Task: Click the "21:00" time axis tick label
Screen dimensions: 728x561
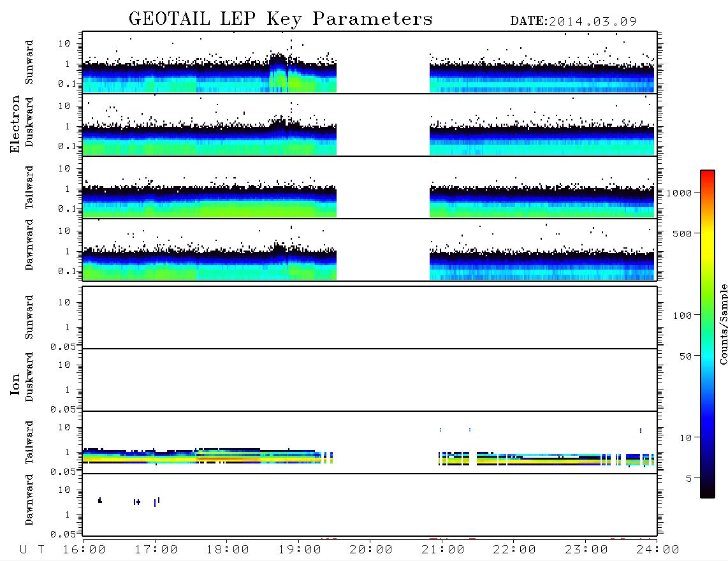Action: click(x=443, y=550)
